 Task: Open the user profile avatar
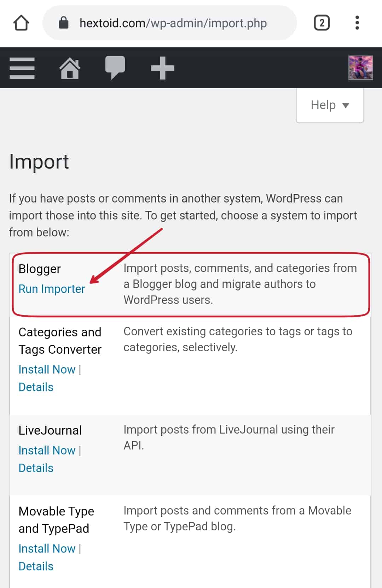click(360, 68)
